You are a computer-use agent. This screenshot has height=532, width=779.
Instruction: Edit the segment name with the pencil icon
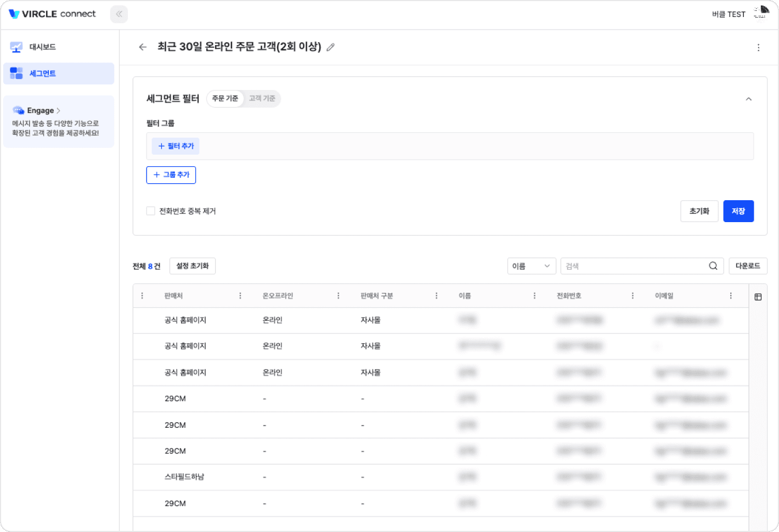point(330,47)
